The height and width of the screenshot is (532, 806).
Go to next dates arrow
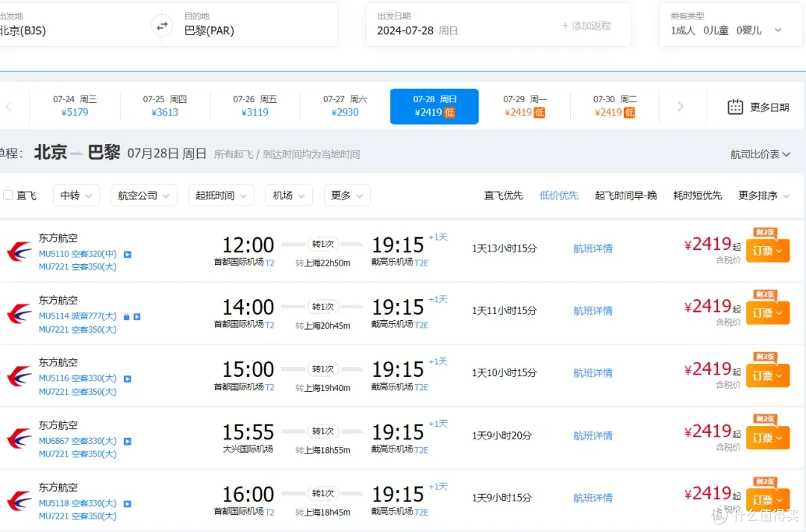coord(681,107)
